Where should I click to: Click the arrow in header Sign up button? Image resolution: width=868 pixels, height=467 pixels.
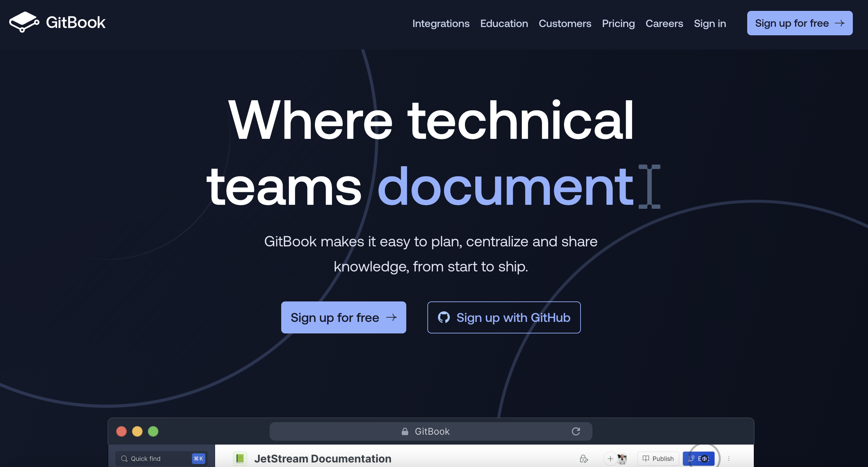click(x=839, y=23)
